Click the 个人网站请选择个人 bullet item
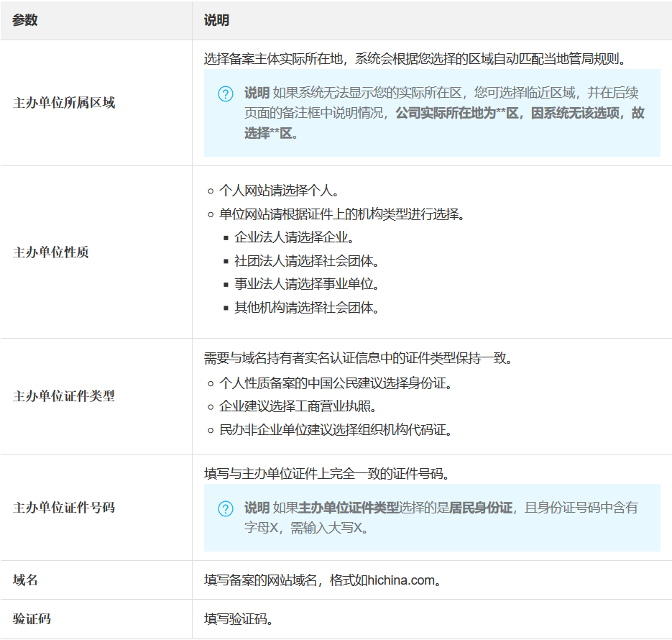 (278, 191)
